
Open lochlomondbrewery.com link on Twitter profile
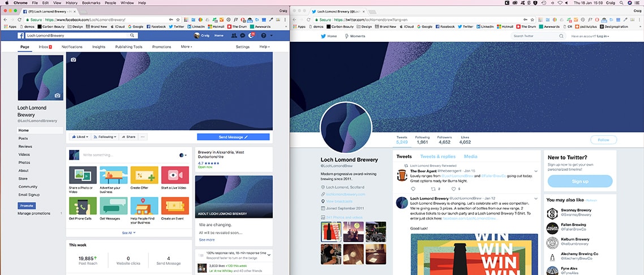click(345, 194)
